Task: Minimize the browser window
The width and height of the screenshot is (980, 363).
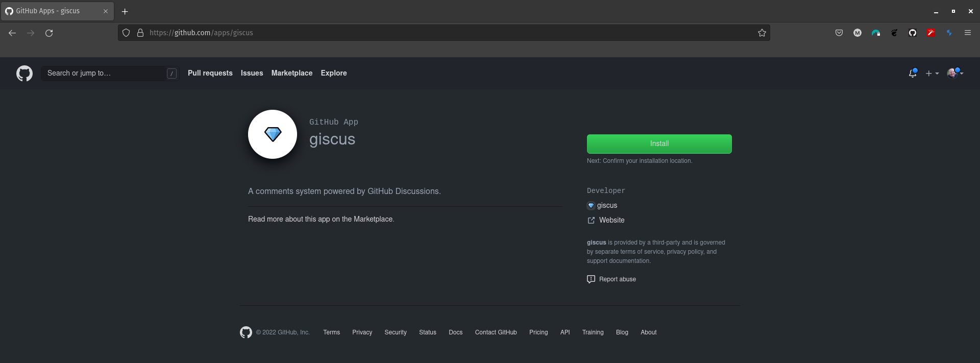Action: (936, 11)
